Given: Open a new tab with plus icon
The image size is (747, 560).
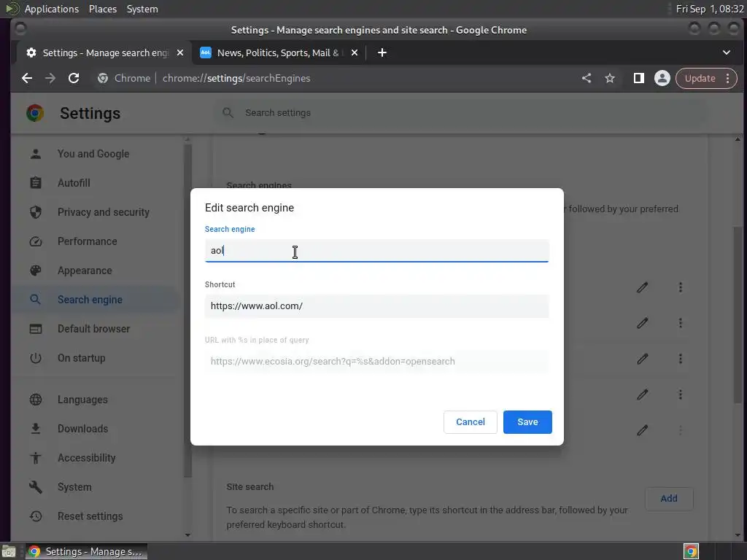Looking at the screenshot, I should pyautogui.click(x=382, y=52).
